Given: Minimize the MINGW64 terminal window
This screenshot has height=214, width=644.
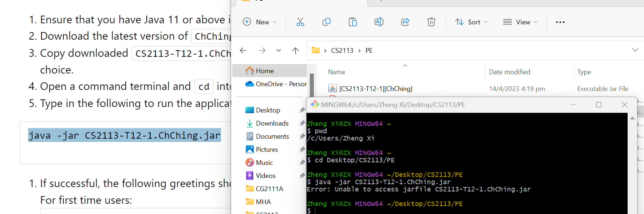Looking at the screenshot, I should click(573, 105).
